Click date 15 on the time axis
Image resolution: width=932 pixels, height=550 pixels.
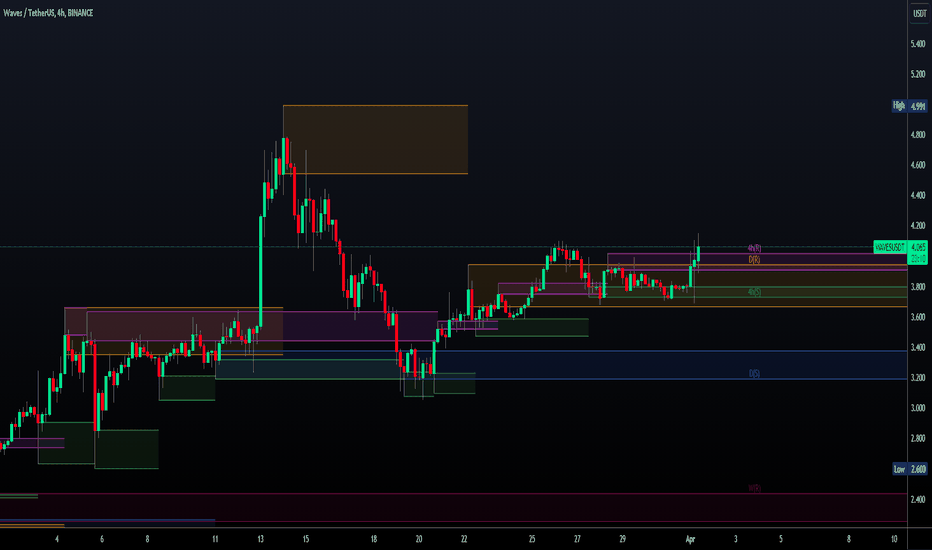pyautogui.click(x=306, y=539)
